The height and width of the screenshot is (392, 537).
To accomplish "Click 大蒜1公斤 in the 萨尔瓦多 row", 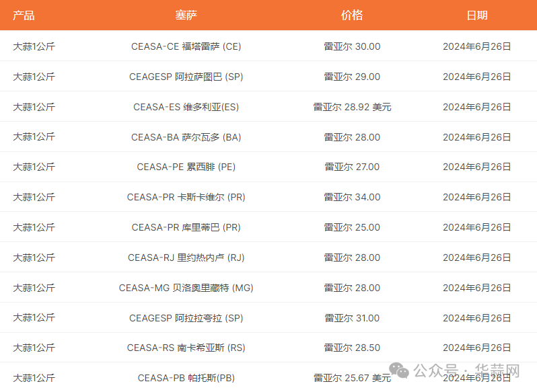I will (x=34, y=137).
